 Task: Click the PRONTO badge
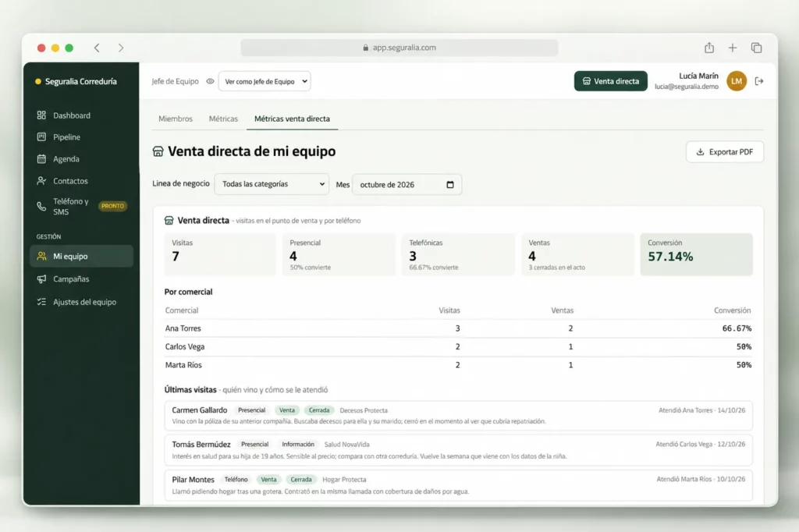pyautogui.click(x=112, y=206)
